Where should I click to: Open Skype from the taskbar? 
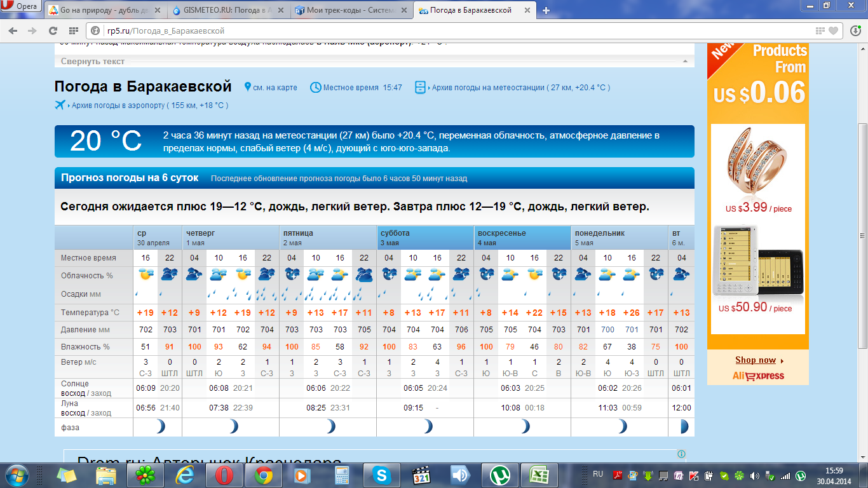coord(381,475)
